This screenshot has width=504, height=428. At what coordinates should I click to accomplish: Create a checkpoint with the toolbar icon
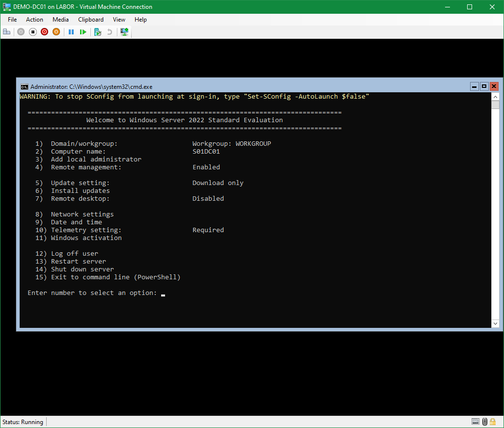[x=98, y=32]
